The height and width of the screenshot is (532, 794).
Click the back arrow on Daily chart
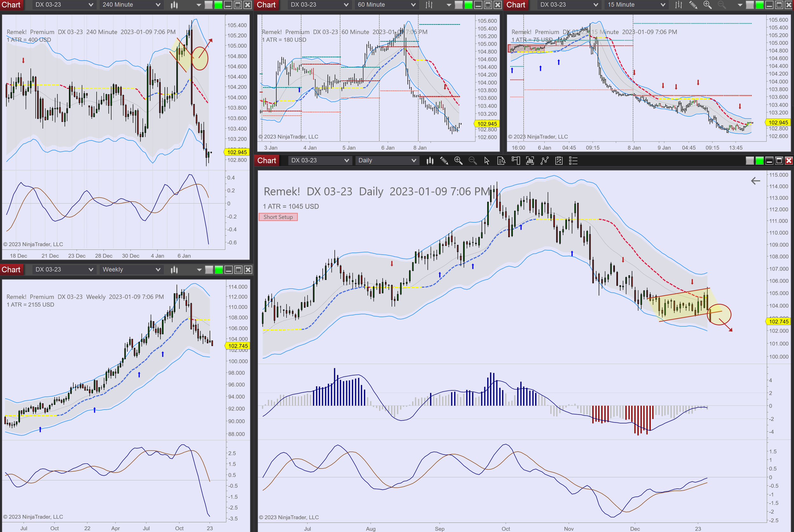click(755, 181)
